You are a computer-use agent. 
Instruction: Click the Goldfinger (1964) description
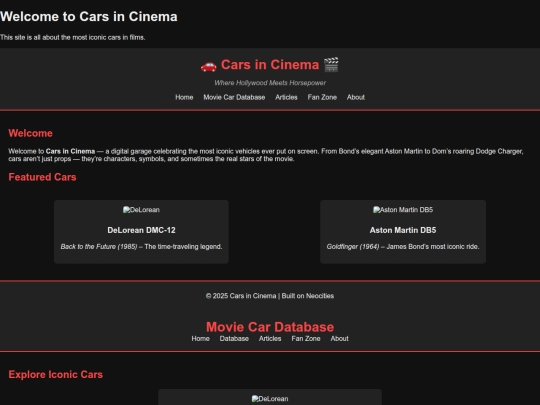(x=403, y=247)
